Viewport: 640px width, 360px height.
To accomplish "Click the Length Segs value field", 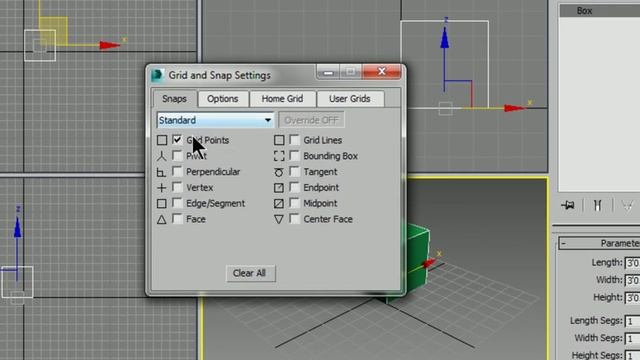I will coord(632,321).
